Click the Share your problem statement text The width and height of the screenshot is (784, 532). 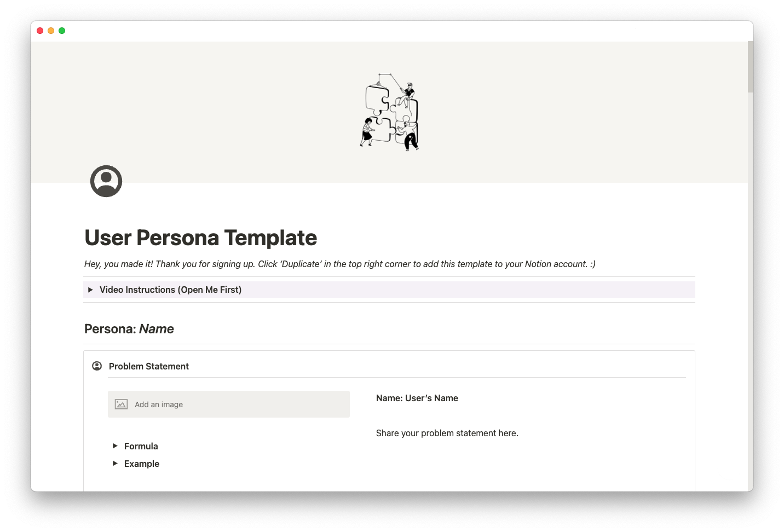[447, 433]
